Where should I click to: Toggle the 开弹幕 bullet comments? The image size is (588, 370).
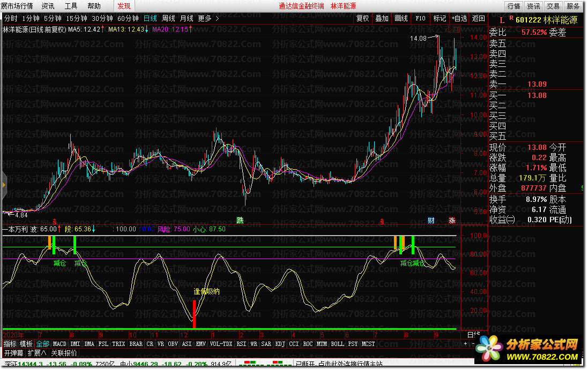pos(13,353)
